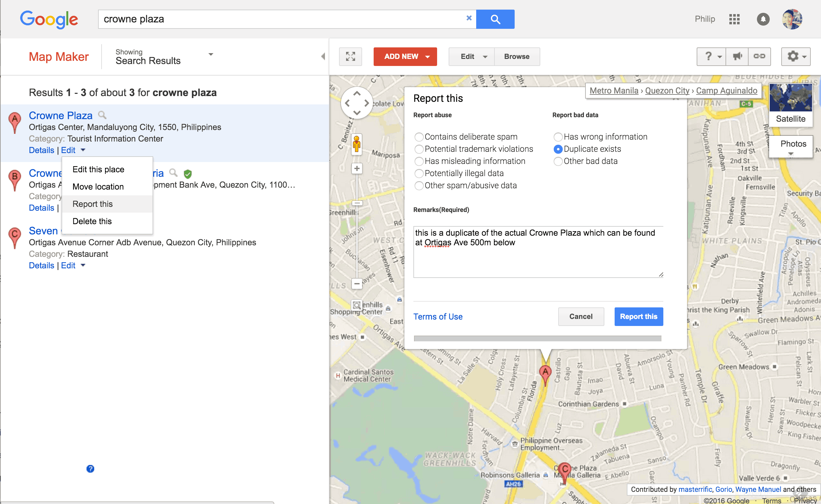Choose Delete this
The width and height of the screenshot is (821, 504).
[107, 221]
